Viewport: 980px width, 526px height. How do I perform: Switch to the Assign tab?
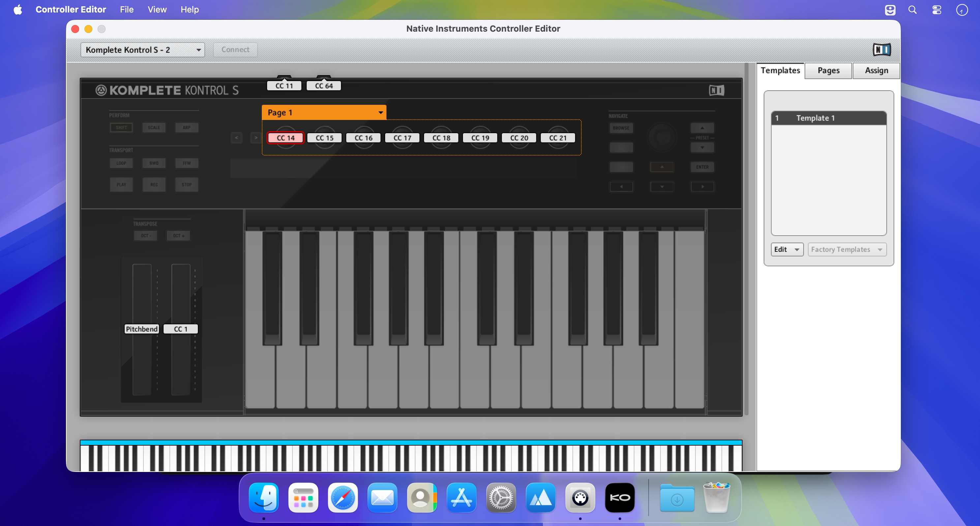[x=876, y=71]
